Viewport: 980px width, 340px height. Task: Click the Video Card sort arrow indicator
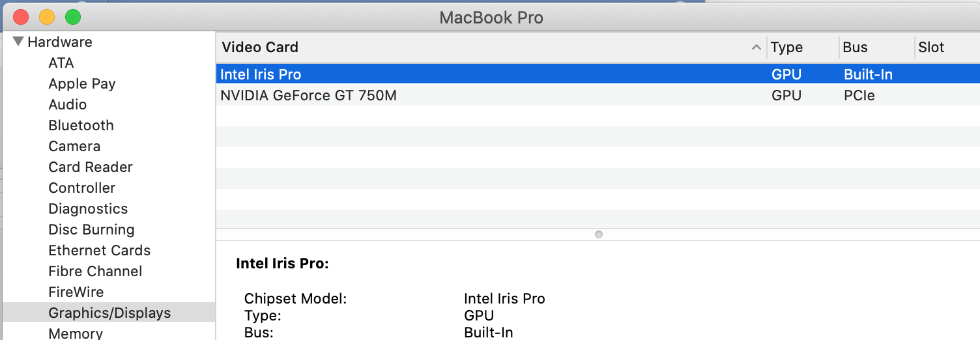(x=756, y=48)
